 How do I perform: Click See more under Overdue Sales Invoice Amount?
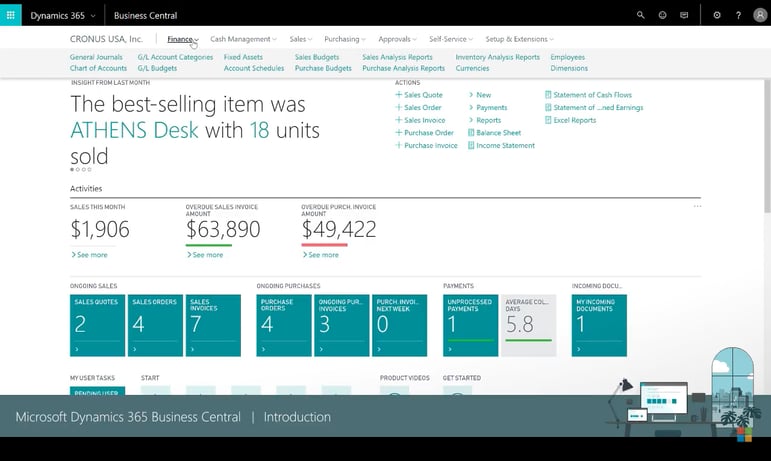205,255
